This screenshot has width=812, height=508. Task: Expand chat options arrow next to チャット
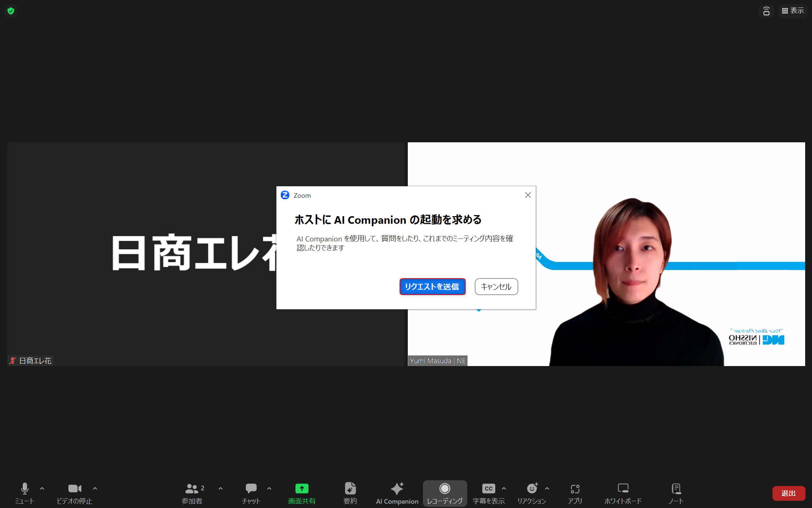pyautogui.click(x=269, y=489)
